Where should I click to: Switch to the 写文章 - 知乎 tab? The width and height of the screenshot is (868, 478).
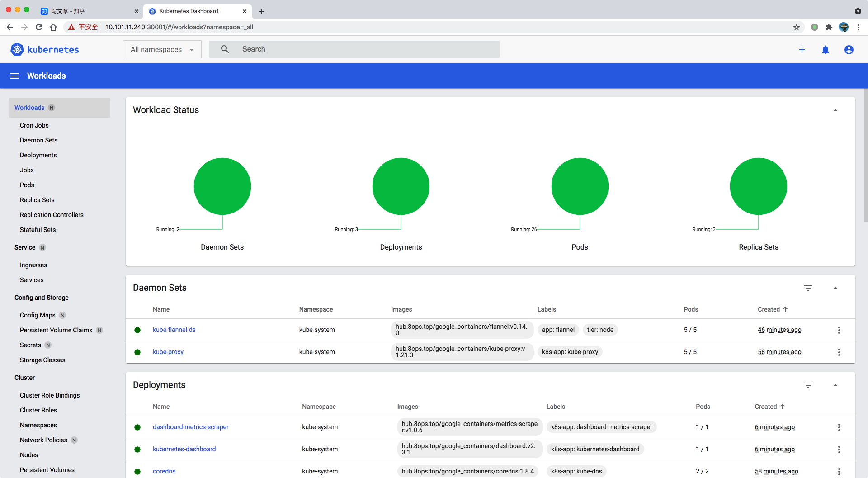point(90,11)
